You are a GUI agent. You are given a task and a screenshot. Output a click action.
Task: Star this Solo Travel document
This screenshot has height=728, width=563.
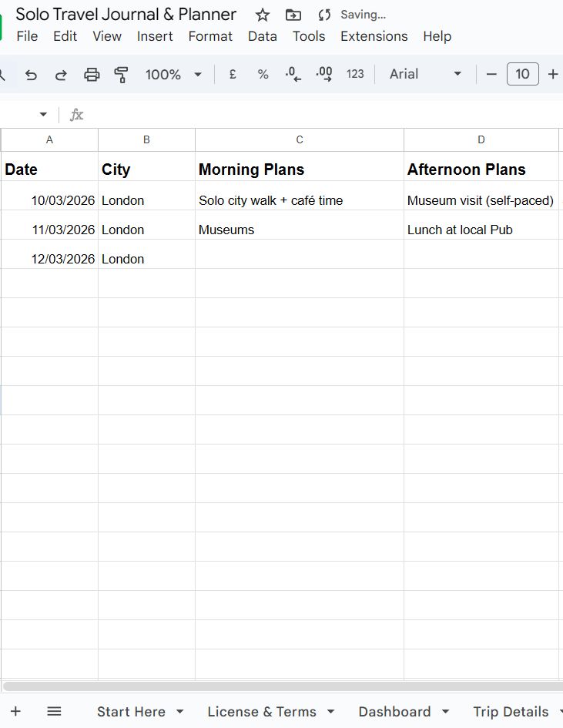click(x=263, y=15)
